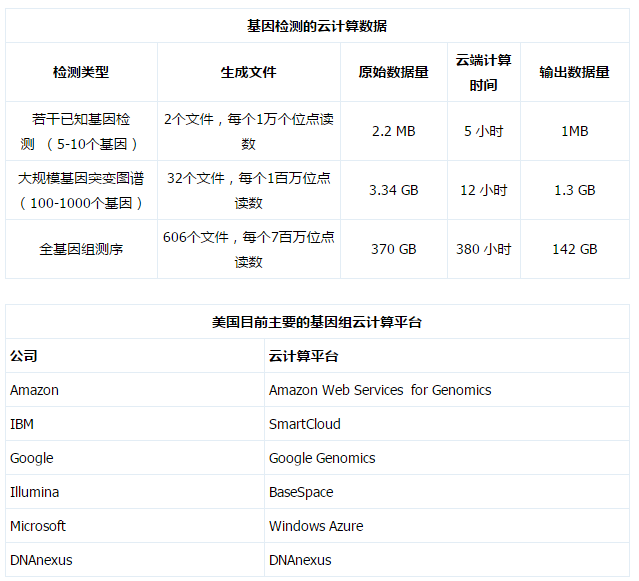The image size is (639, 581).
Task: Click Amazon Web Services for Genomics
Action: tap(380, 390)
